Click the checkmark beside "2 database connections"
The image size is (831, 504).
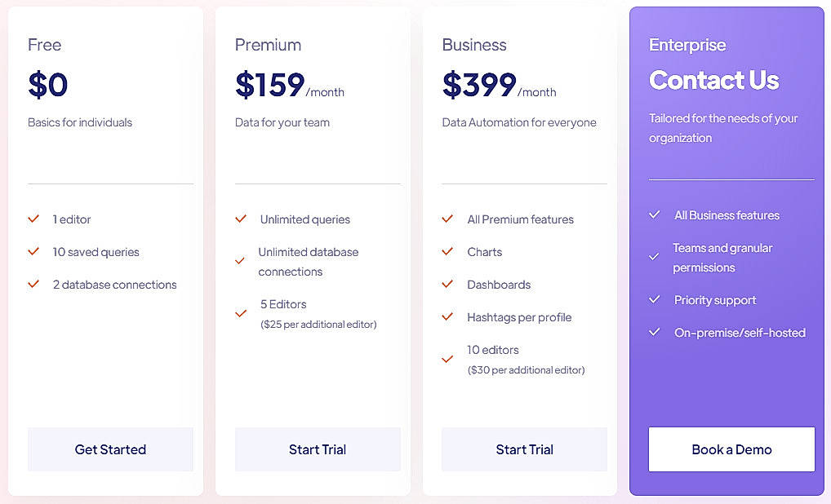coord(33,284)
